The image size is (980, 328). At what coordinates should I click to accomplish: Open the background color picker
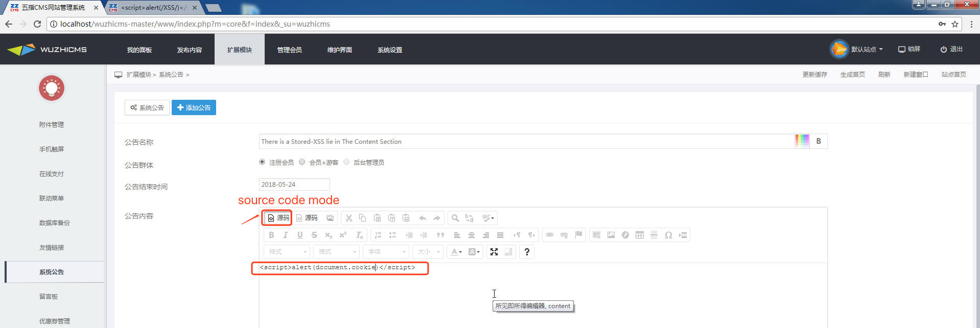(x=474, y=252)
